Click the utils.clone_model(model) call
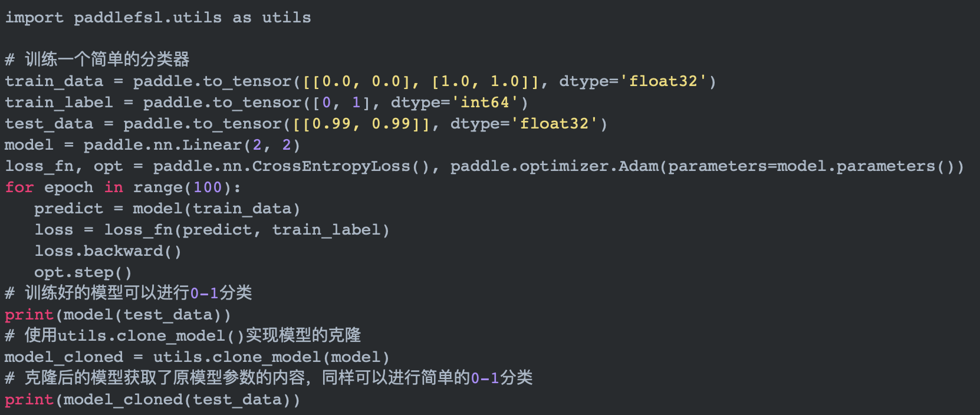The image size is (980, 415). [271, 357]
